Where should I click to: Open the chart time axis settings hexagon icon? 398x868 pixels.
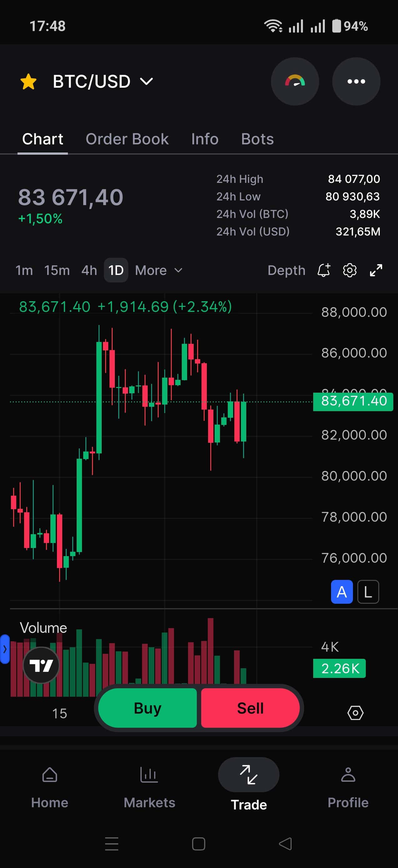coord(355,713)
